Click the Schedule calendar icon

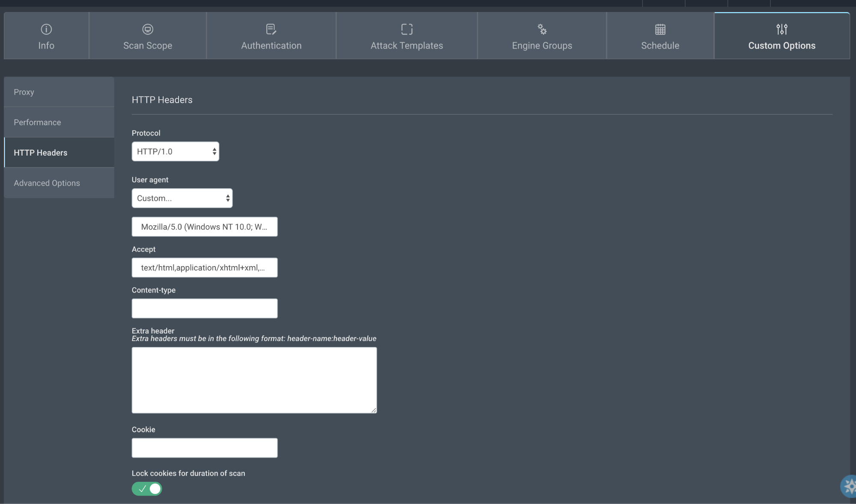pos(660,29)
